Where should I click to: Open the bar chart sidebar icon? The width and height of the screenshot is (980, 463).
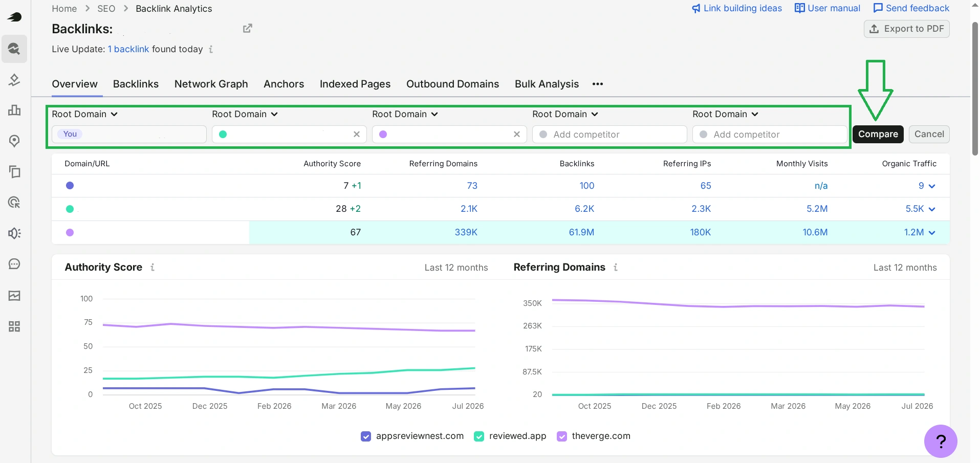tap(14, 110)
